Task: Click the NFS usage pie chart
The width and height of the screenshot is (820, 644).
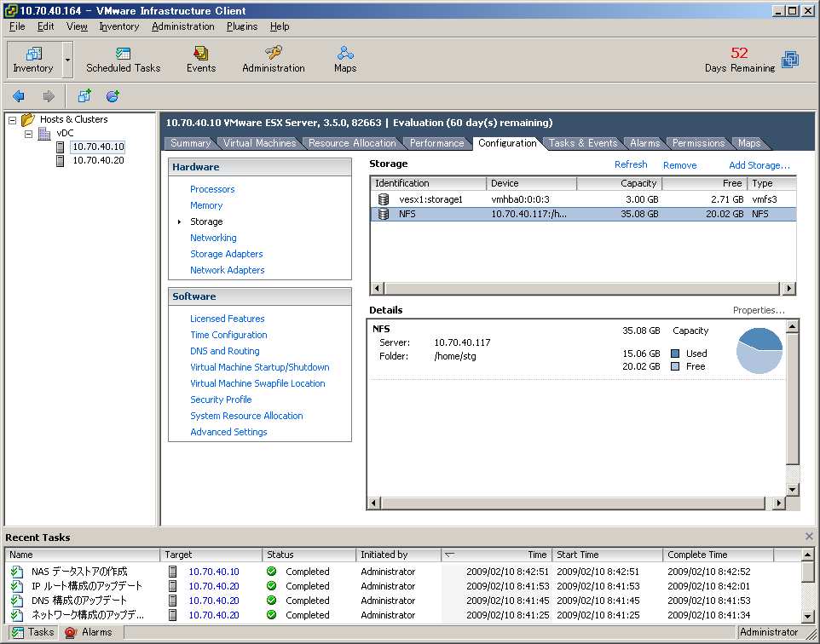Action: point(759,351)
